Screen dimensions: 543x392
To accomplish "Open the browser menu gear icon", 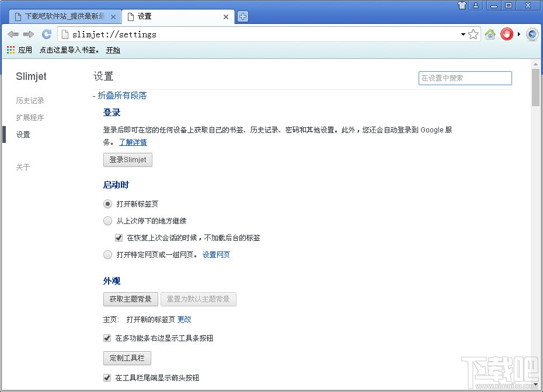I will click(x=532, y=34).
